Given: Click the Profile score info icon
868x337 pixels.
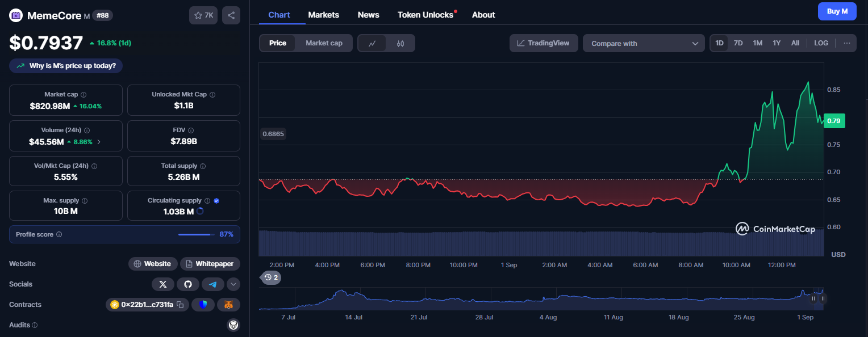Looking at the screenshot, I should point(59,234).
